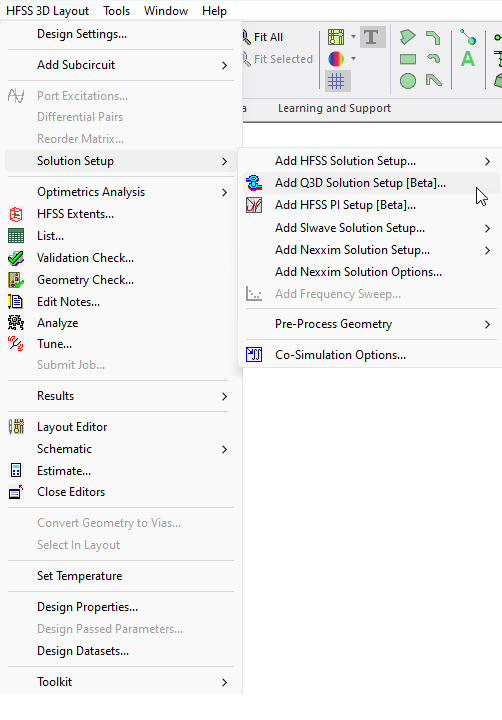Viewport: 502px width, 720px height.
Task: Toggle the grid display button
Action: (337, 81)
